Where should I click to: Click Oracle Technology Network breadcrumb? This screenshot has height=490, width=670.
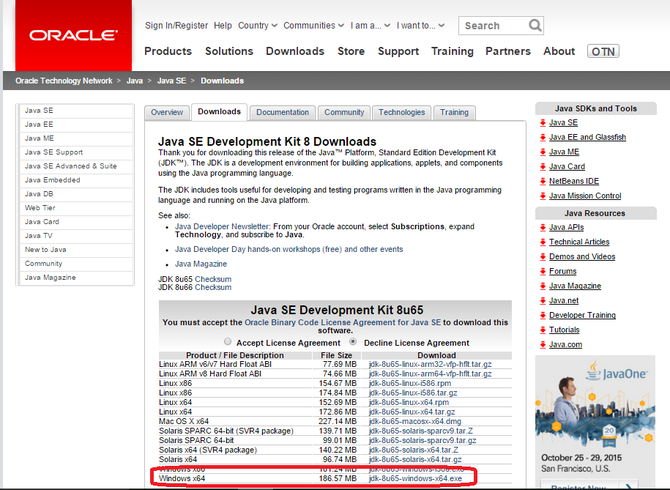(64, 81)
